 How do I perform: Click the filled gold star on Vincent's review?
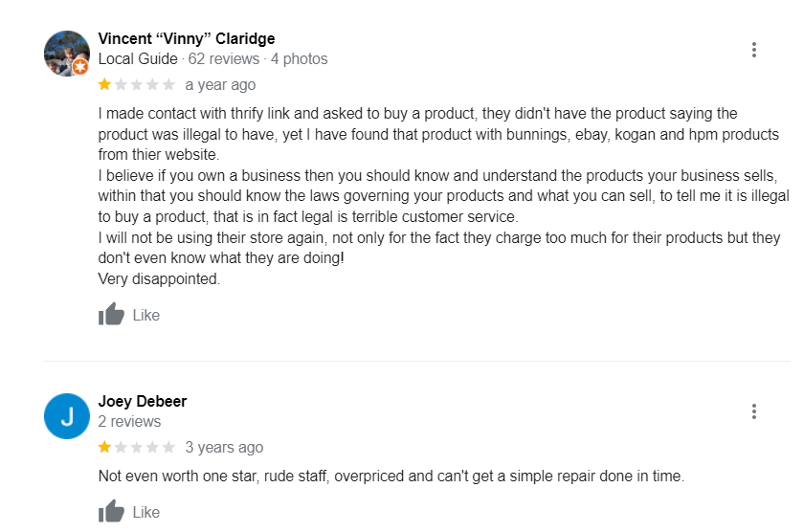pos(104,85)
